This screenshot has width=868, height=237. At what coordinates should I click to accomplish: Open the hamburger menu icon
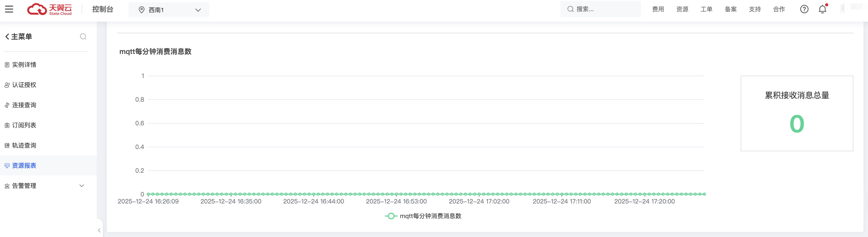(9, 9)
